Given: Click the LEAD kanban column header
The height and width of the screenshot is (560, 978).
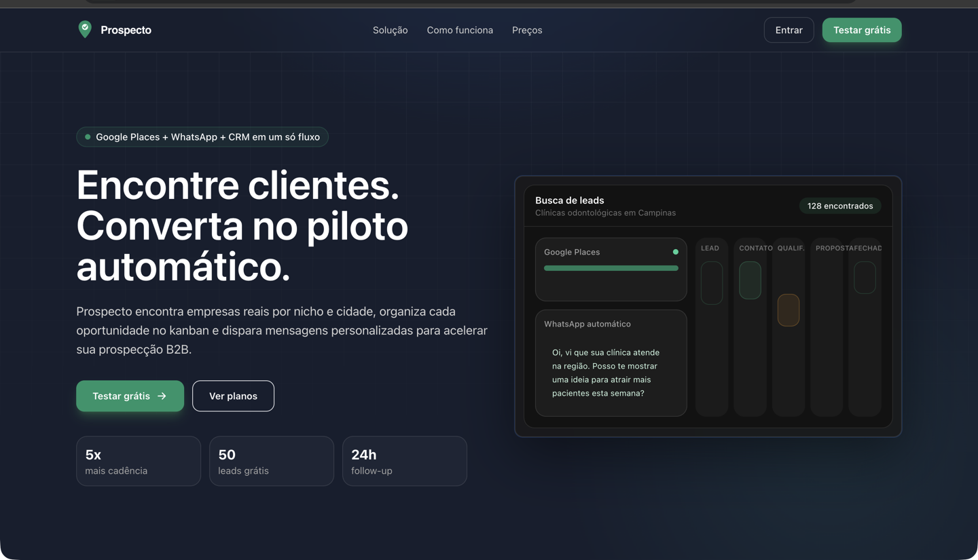Looking at the screenshot, I should point(710,248).
